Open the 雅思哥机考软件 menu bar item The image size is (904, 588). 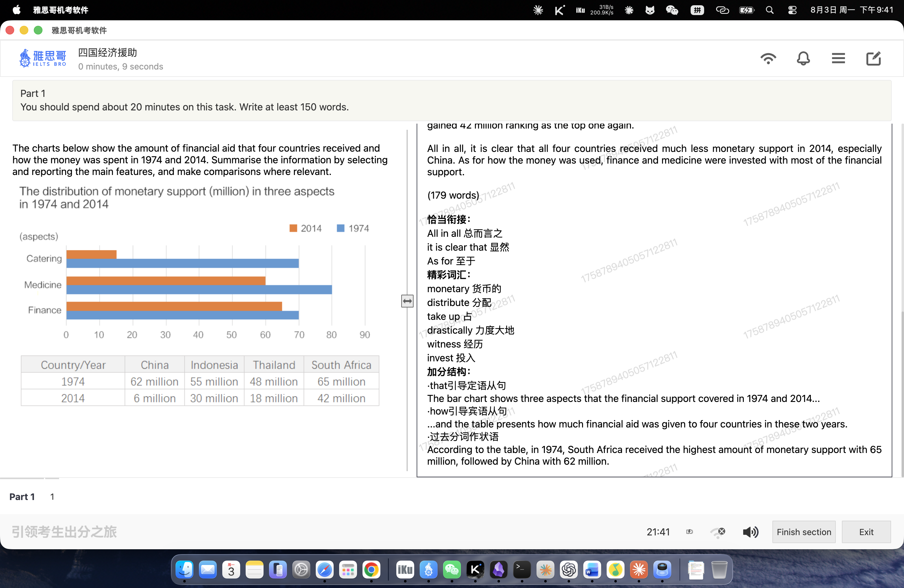[61, 10]
